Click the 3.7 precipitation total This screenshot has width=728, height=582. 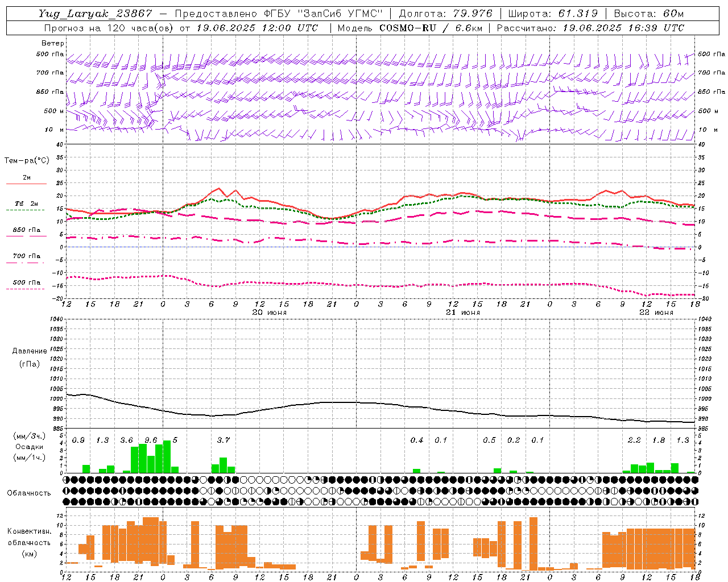click(x=224, y=440)
